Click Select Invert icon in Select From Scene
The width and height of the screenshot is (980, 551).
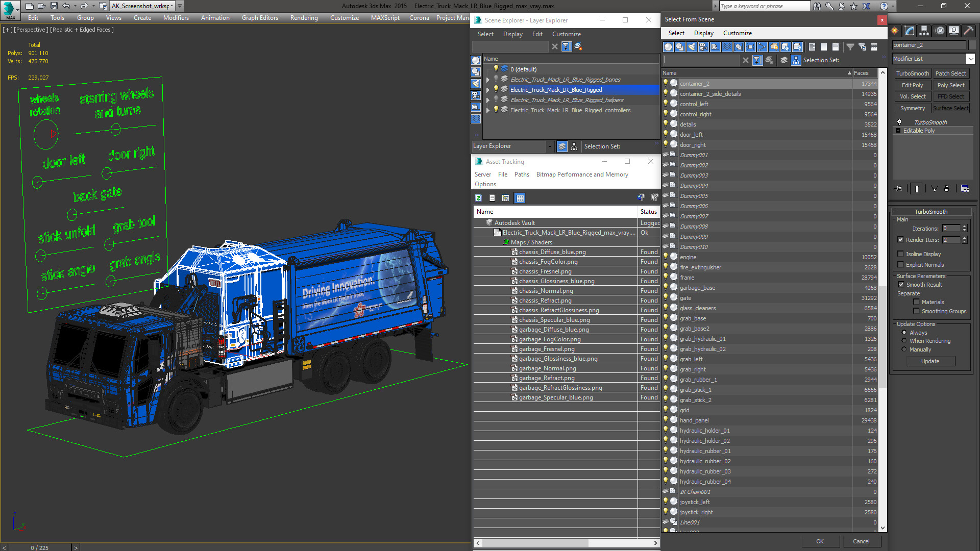(836, 47)
